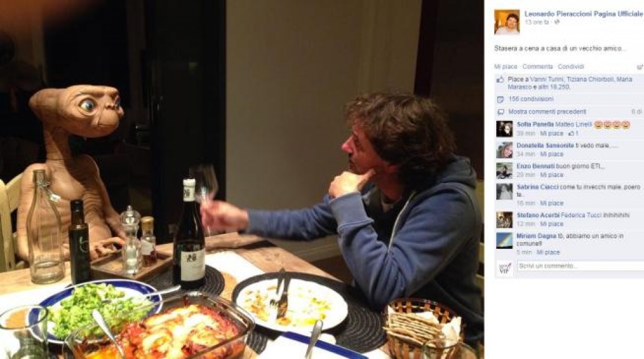Like Stefano Acerbi's comment with Mi piace

click(x=552, y=224)
